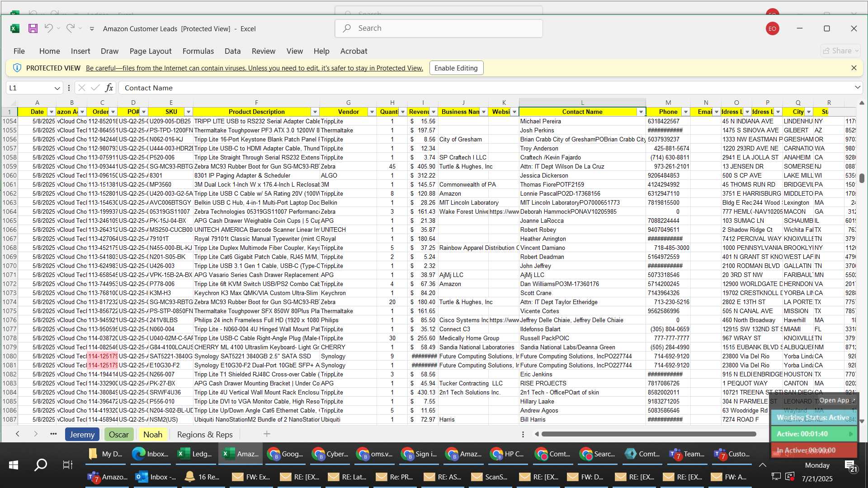Open Product Description filter dropdown
The height and width of the screenshot is (488, 868).
[x=315, y=112]
